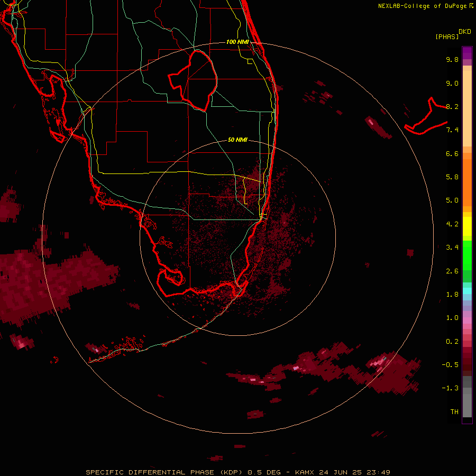Click the 6.6 color scale value
The image size is (476, 476).
click(x=452, y=153)
